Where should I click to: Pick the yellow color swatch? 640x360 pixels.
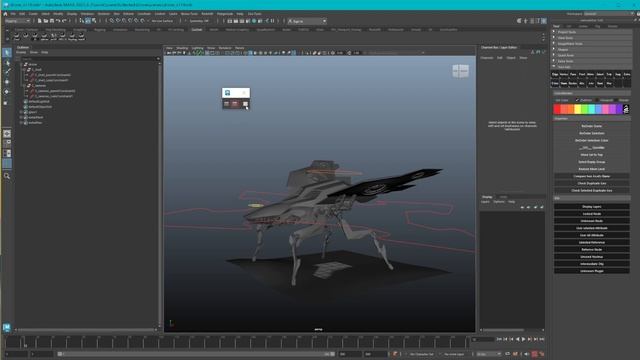578,109
